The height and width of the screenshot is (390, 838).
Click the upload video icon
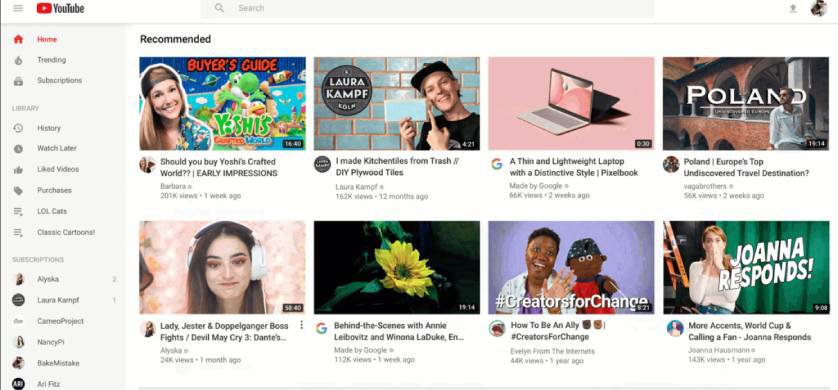tap(793, 8)
